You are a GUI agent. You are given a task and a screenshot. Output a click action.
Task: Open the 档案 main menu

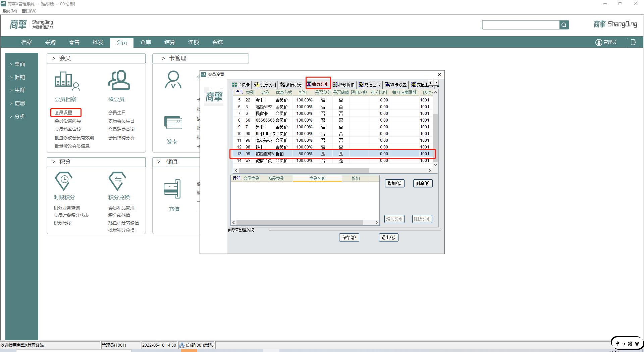pos(26,42)
